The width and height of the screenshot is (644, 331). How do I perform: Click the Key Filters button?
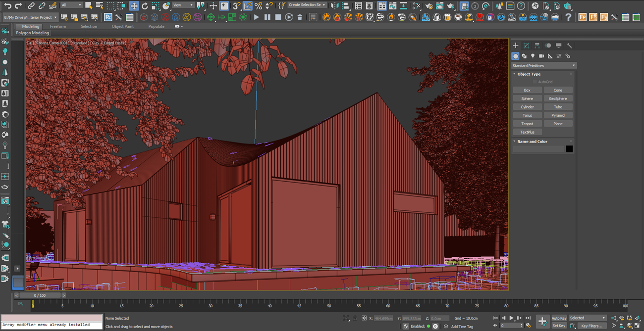(591, 326)
